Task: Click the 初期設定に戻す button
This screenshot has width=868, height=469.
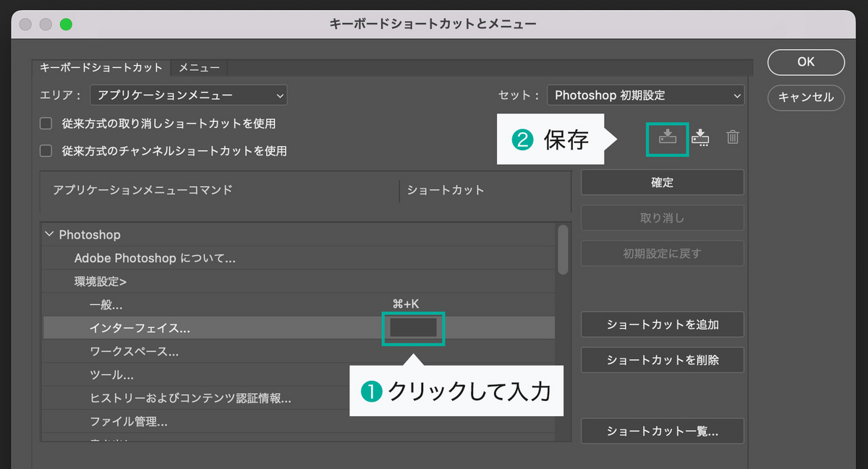Action: tap(662, 253)
